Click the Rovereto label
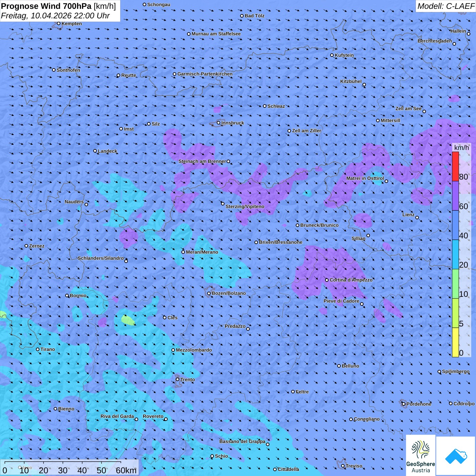Screen dimensions: 476x476 click(153, 416)
